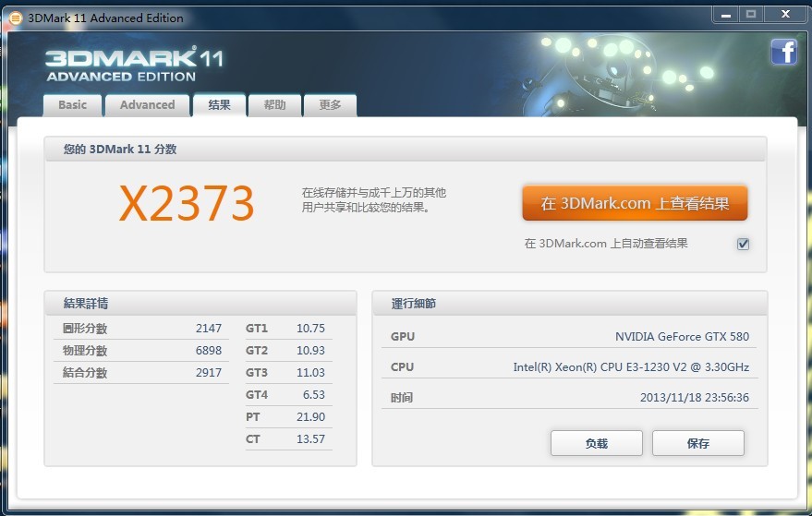The width and height of the screenshot is (812, 516).
Task: Switch to the Basic tab
Action: pos(72,105)
